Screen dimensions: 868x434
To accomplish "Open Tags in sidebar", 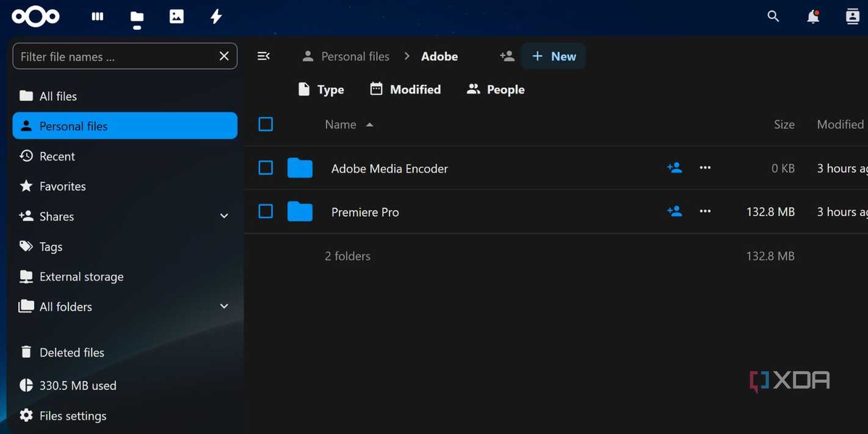I will (125, 247).
